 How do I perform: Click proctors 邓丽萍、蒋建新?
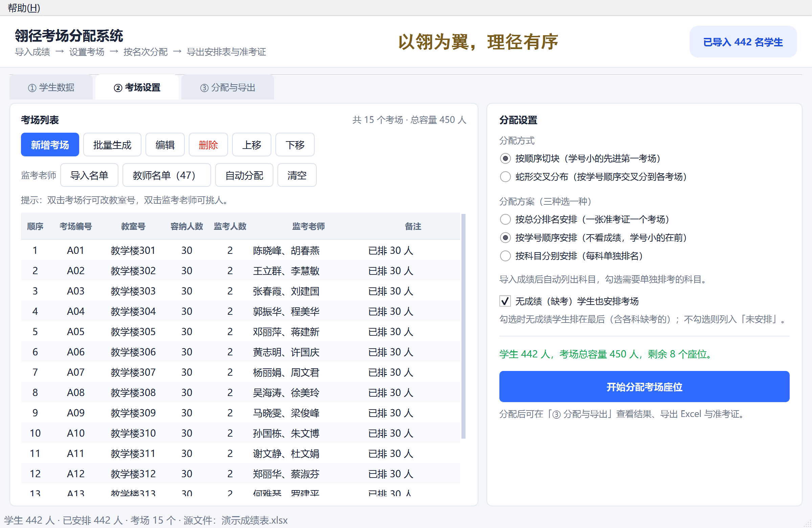point(286,332)
